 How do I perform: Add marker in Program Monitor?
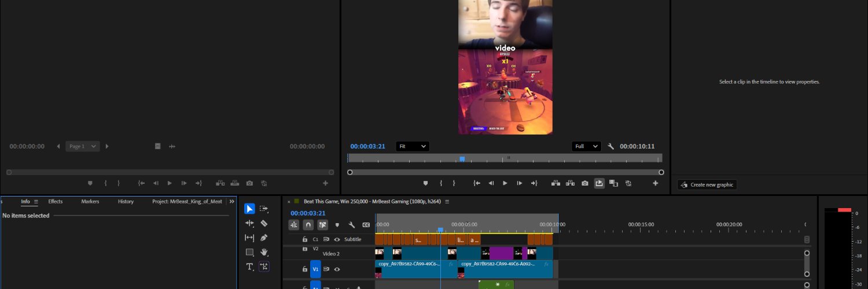point(425,183)
